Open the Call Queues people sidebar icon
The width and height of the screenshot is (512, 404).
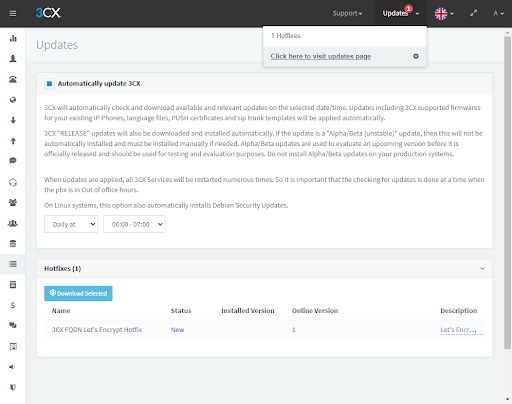tap(13, 202)
